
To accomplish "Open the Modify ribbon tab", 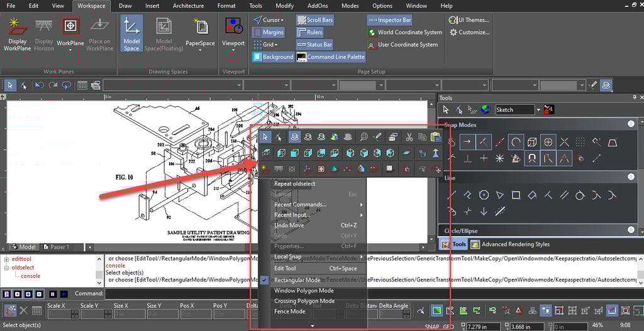I will click(x=285, y=6).
